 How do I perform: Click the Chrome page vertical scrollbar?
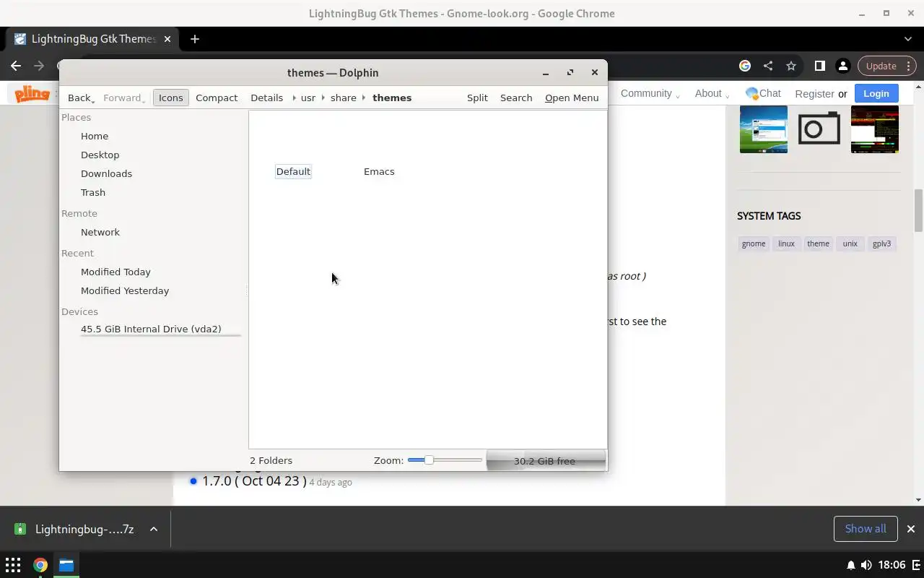pyautogui.click(x=918, y=210)
